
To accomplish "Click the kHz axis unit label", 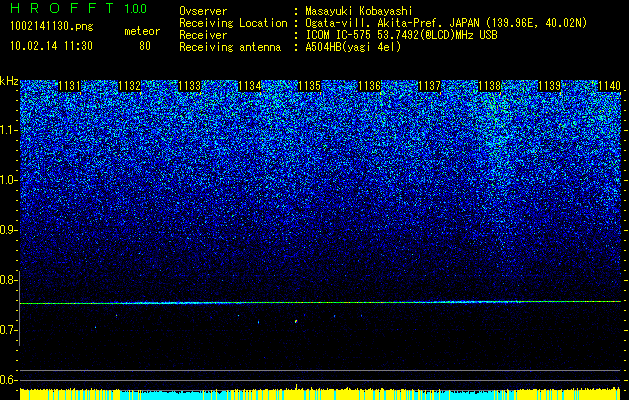I will tap(9, 81).
